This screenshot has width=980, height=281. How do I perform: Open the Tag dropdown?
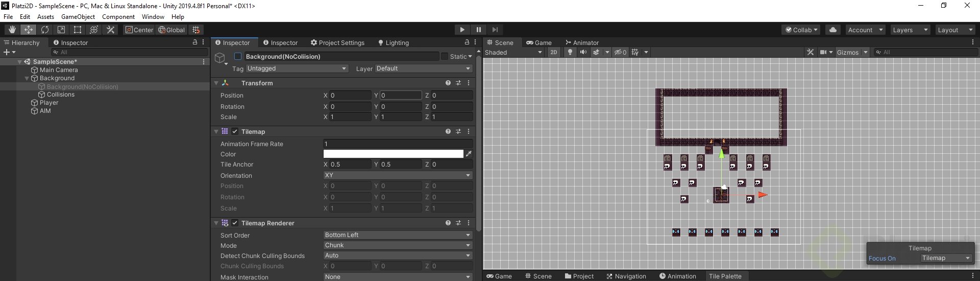pos(297,68)
